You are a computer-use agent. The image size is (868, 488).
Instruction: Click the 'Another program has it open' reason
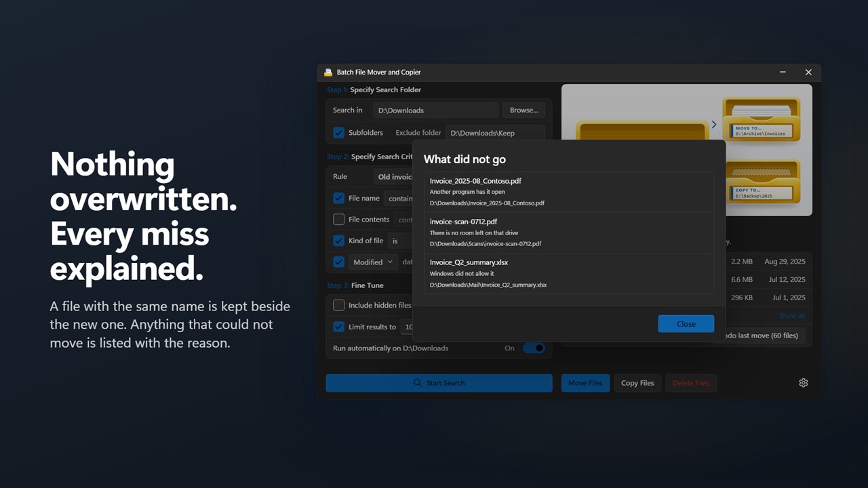tap(467, 192)
